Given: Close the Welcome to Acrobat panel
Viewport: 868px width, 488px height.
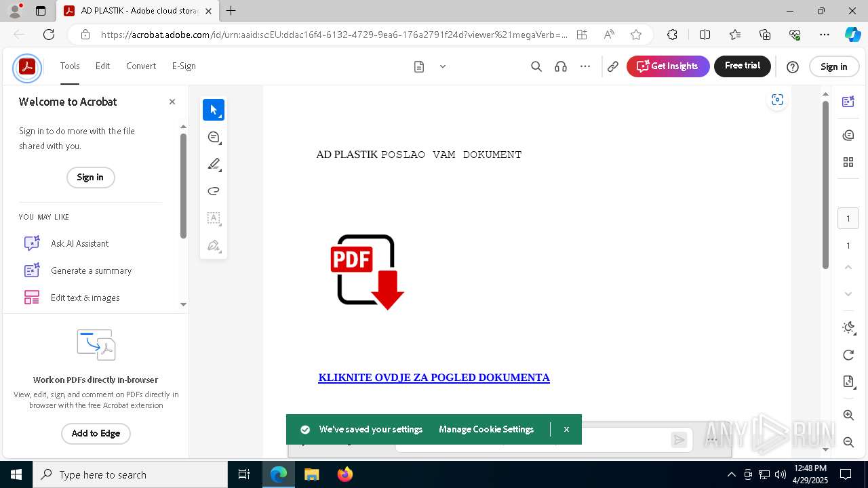Looking at the screenshot, I should (x=172, y=102).
